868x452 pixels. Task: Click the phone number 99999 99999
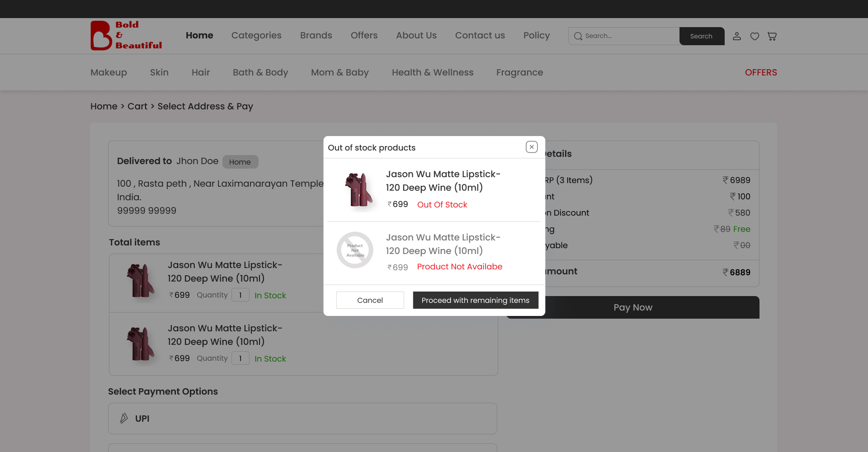point(146,211)
